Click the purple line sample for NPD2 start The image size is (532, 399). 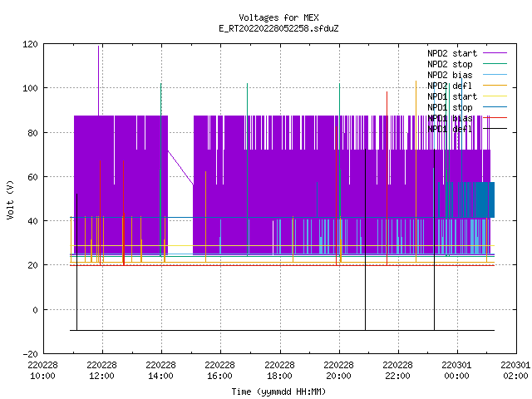495,53
